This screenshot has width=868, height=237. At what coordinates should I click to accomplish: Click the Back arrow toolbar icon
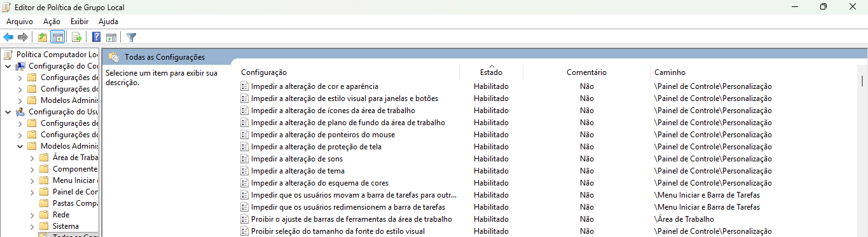pos(8,37)
